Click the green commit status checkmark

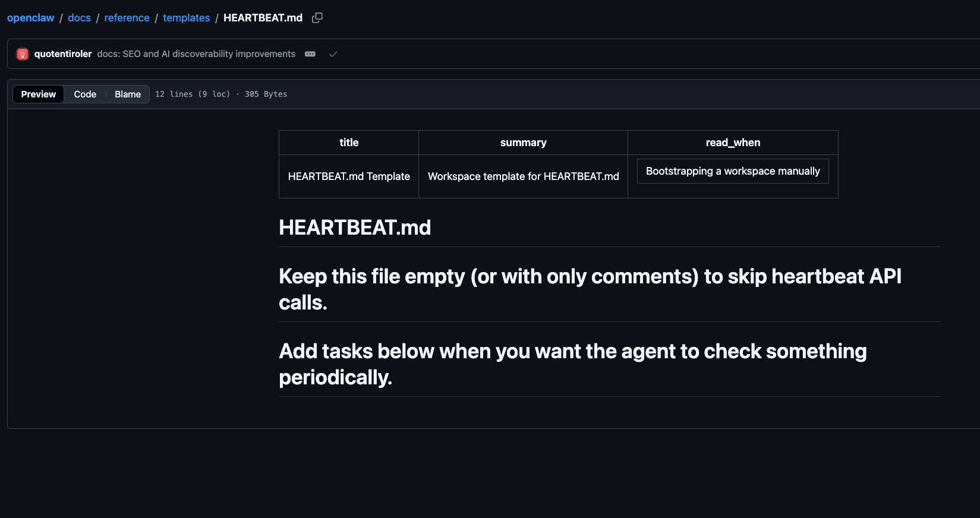pos(333,54)
